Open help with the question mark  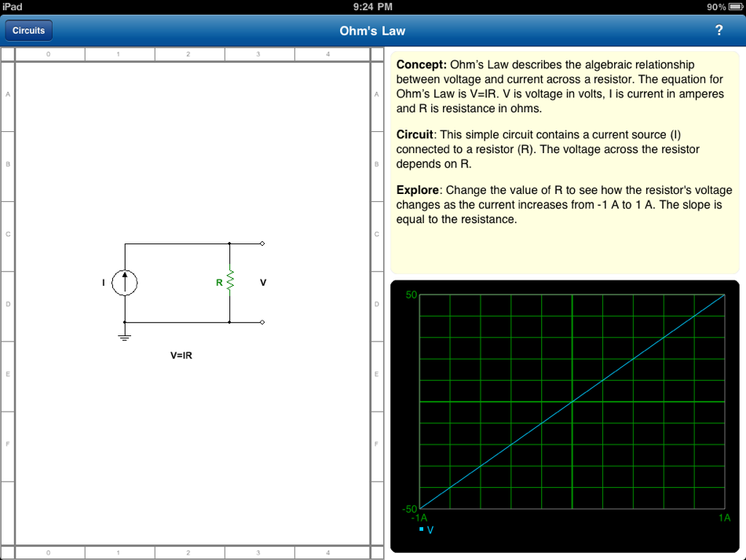click(719, 31)
